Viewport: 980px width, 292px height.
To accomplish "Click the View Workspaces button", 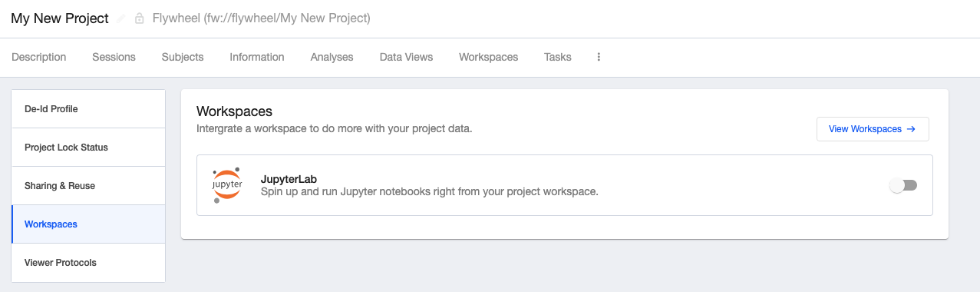I will [873, 129].
